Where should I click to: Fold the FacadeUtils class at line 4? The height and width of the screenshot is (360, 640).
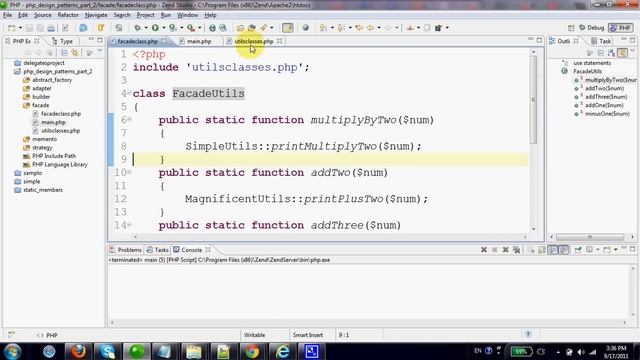(129, 93)
